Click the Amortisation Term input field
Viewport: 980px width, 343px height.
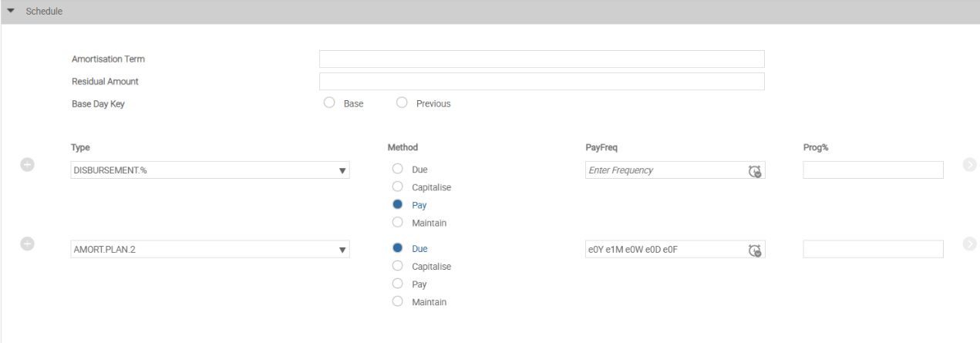pos(541,59)
